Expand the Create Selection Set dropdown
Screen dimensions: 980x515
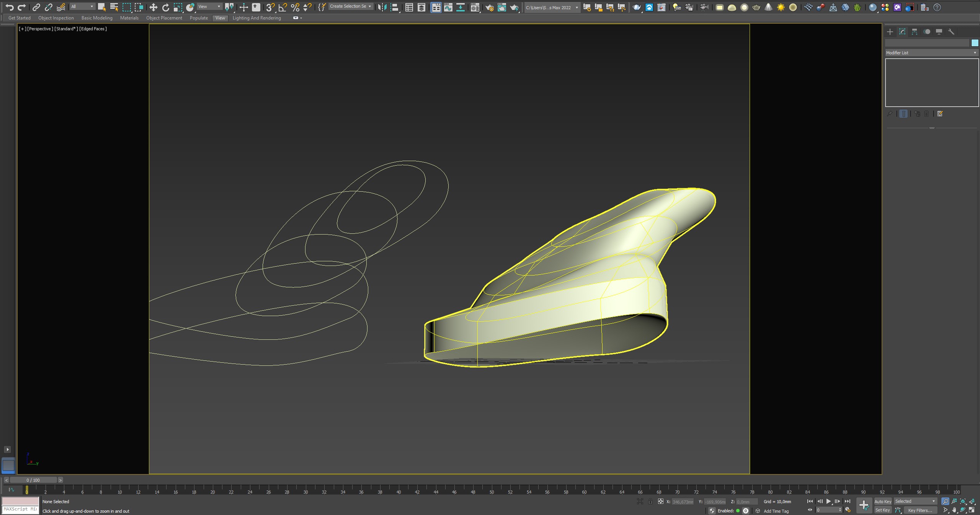(351, 6)
